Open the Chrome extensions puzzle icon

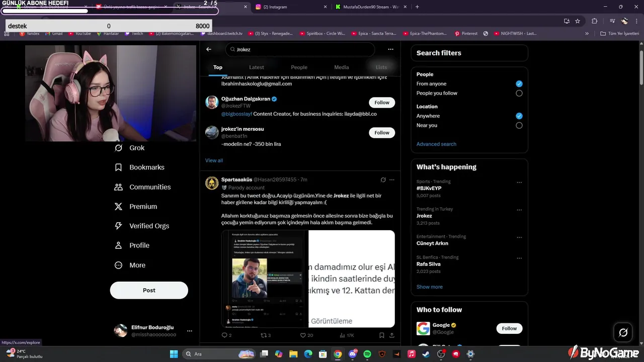tap(595, 21)
